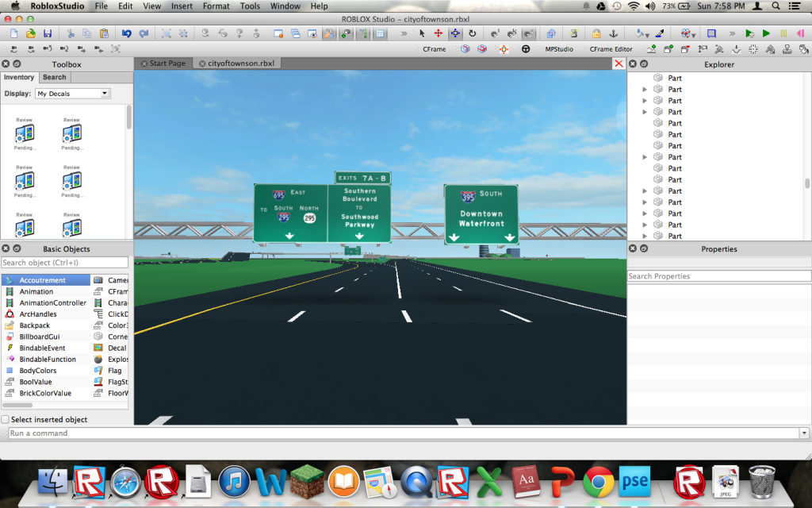This screenshot has width=812, height=508.
Task: Click the CFrame Editor toolbar button
Action: 611,49
